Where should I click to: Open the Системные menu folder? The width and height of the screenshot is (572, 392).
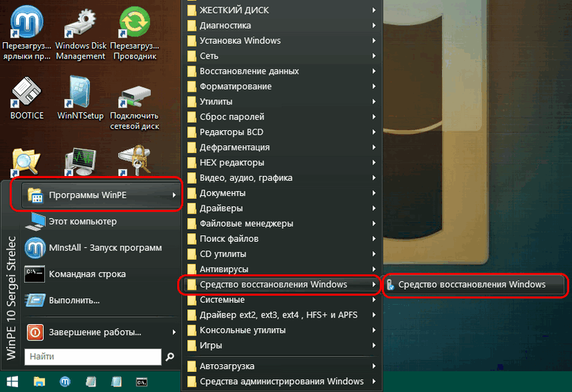(x=282, y=300)
